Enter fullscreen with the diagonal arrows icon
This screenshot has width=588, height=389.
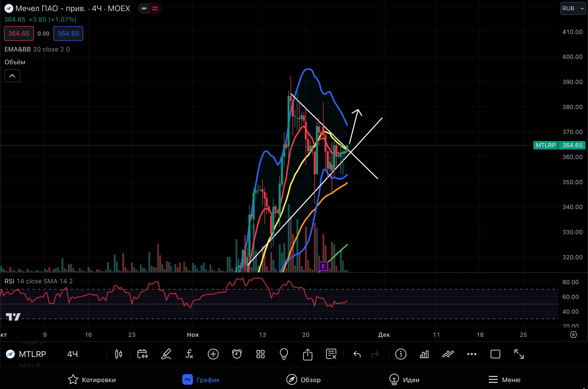[x=519, y=354]
